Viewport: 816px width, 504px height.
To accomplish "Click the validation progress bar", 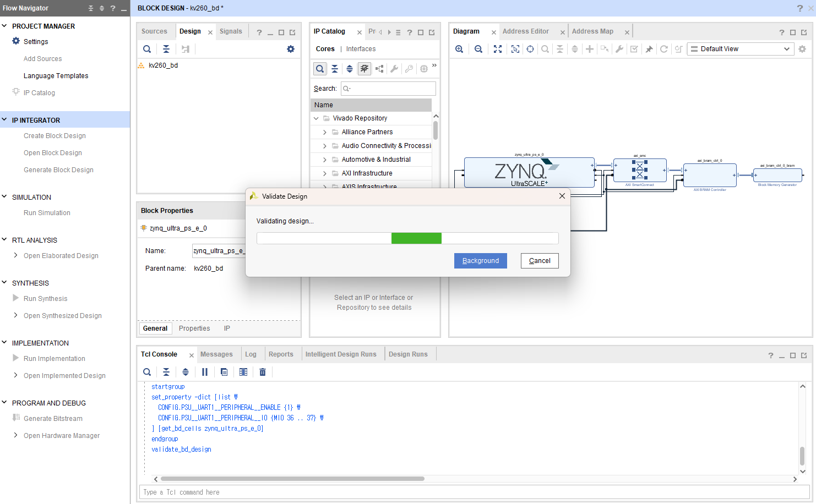I will [407, 238].
